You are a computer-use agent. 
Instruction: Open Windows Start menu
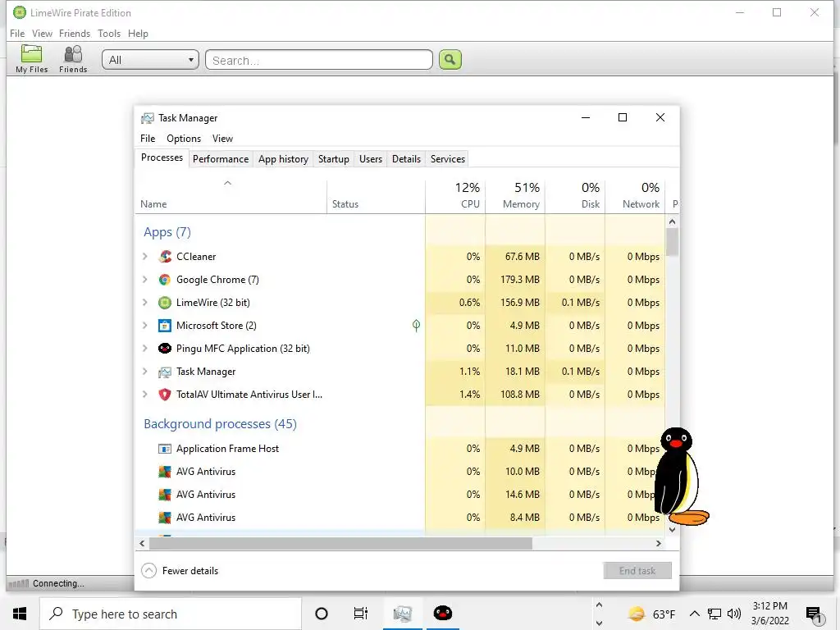20,614
